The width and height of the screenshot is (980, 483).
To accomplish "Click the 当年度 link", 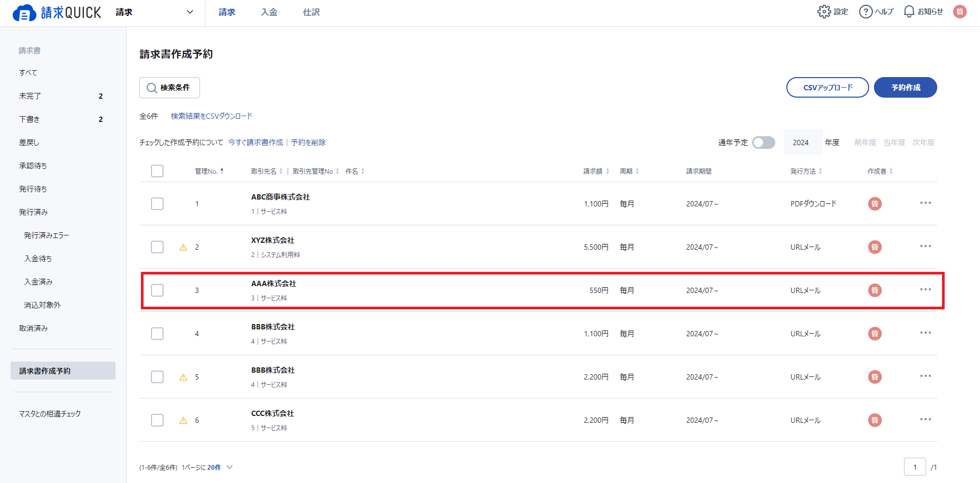I will 895,143.
